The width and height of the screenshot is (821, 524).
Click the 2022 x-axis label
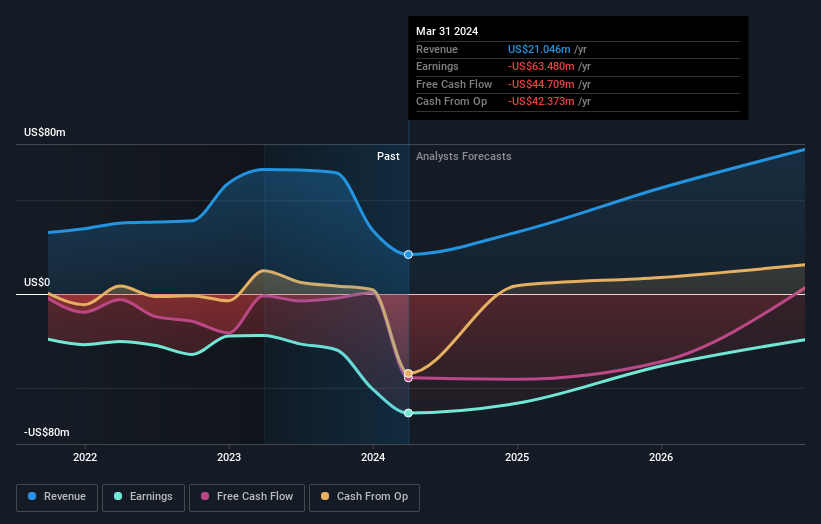(x=85, y=457)
